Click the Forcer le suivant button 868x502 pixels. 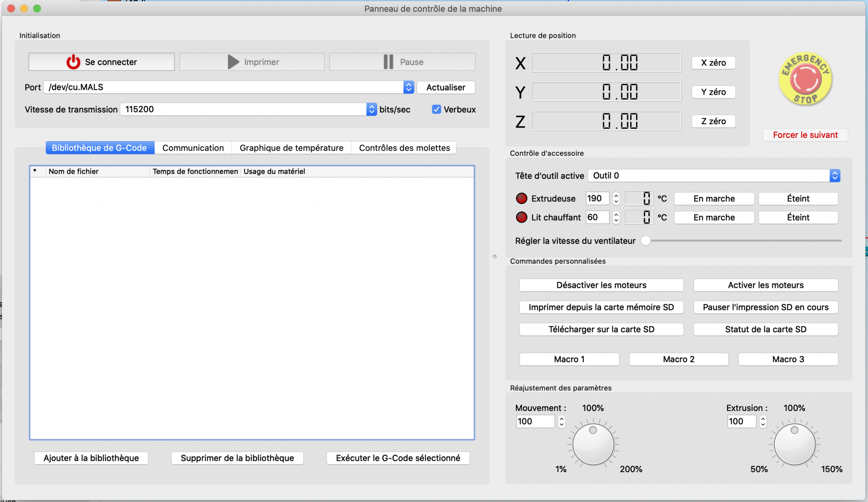[805, 135]
